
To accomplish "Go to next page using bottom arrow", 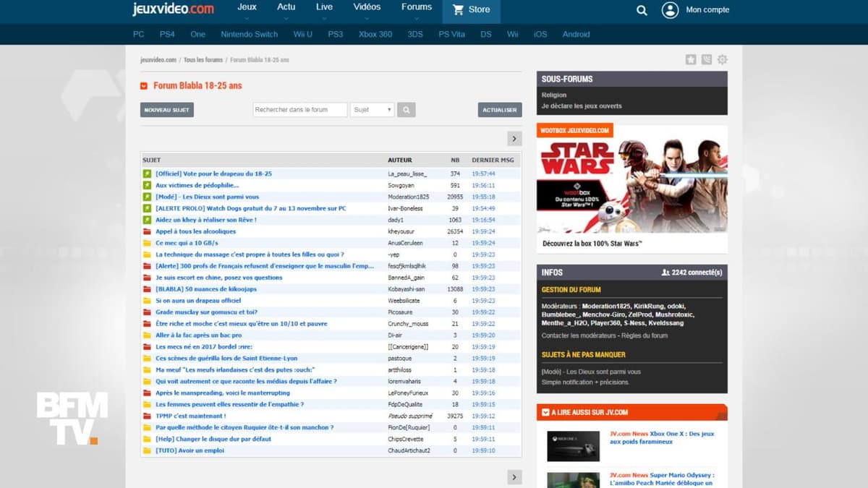I will 514,476.
